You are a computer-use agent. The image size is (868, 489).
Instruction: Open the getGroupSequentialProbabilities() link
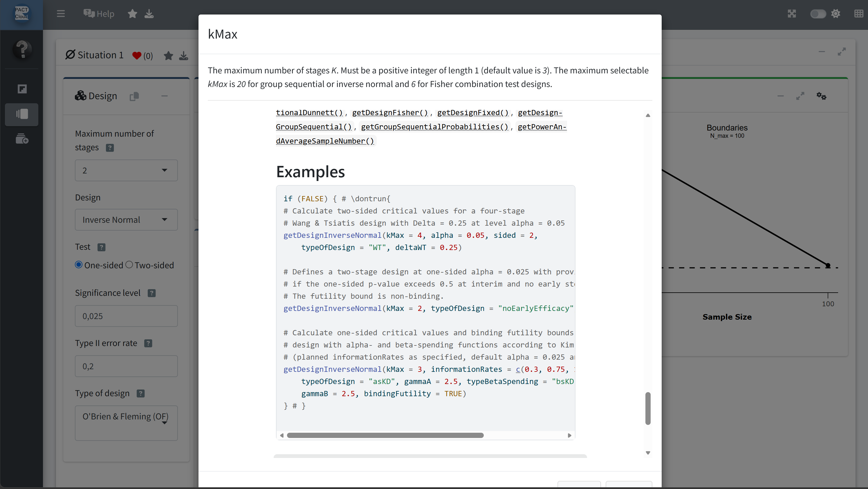(x=435, y=127)
